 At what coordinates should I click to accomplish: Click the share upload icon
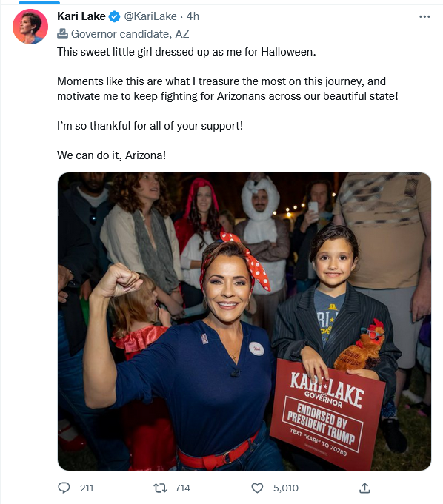[x=364, y=488]
